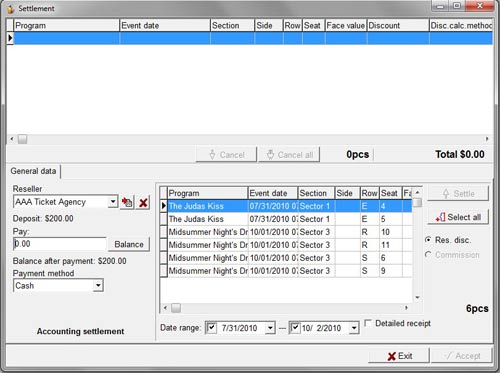Toggle the end date range checkbox
Viewport: 500px width, 373px height.
[x=295, y=328]
